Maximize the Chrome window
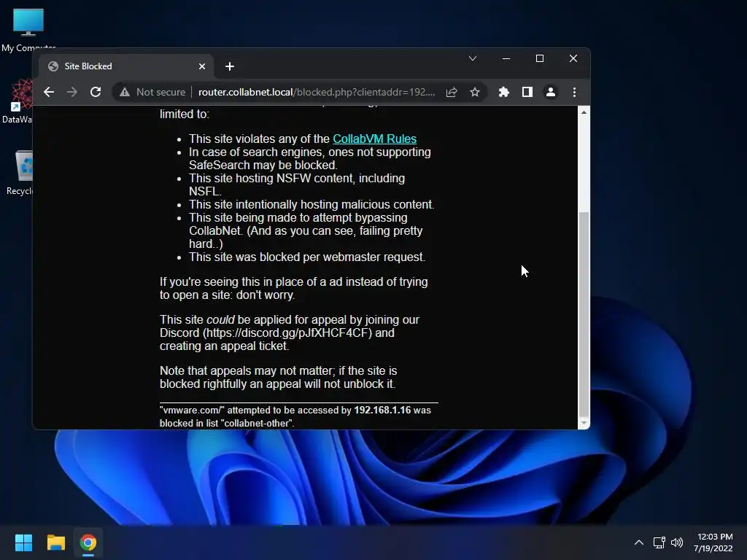The height and width of the screenshot is (560, 747). click(x=539, y=58)
